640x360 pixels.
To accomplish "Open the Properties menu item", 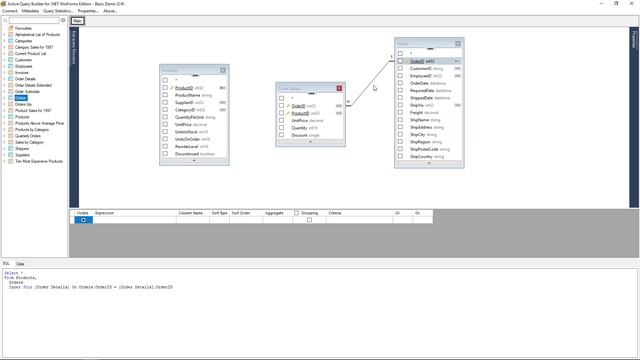I will click(88, 11).
